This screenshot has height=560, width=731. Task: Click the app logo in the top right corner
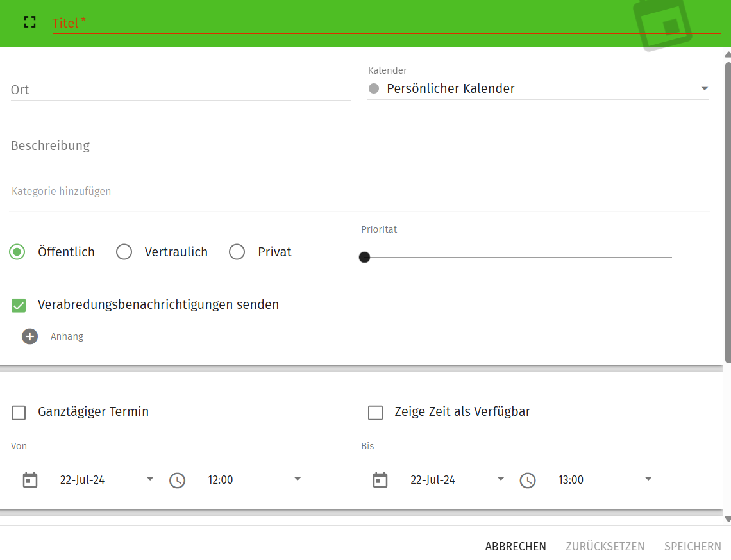pos(664,24)
